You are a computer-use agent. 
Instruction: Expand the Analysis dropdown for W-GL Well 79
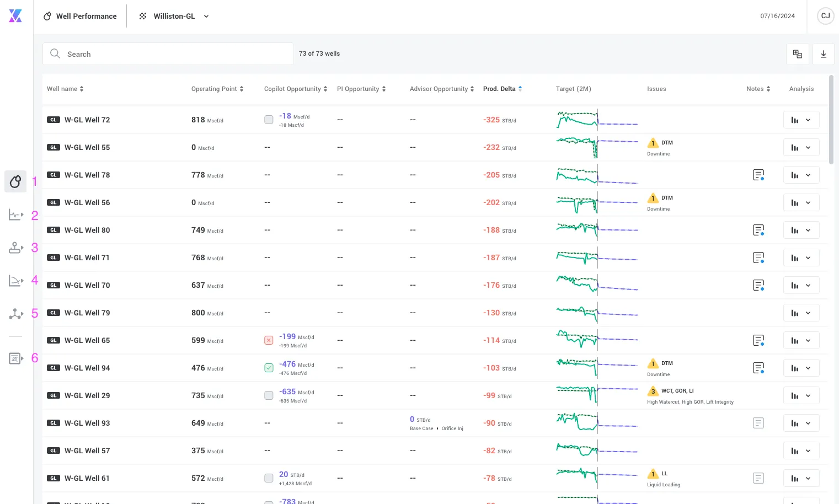801,313
